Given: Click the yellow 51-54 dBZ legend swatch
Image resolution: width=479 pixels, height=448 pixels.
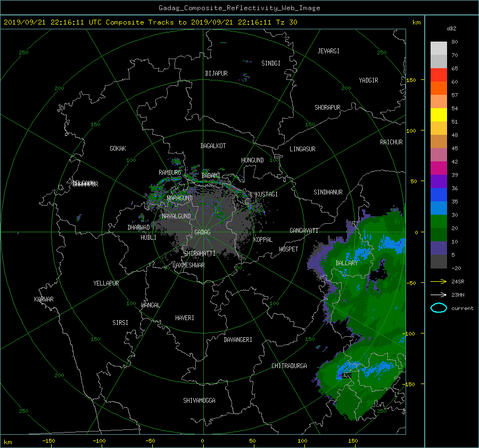Looking at the screenshot, I should click(x=439, y=115).
